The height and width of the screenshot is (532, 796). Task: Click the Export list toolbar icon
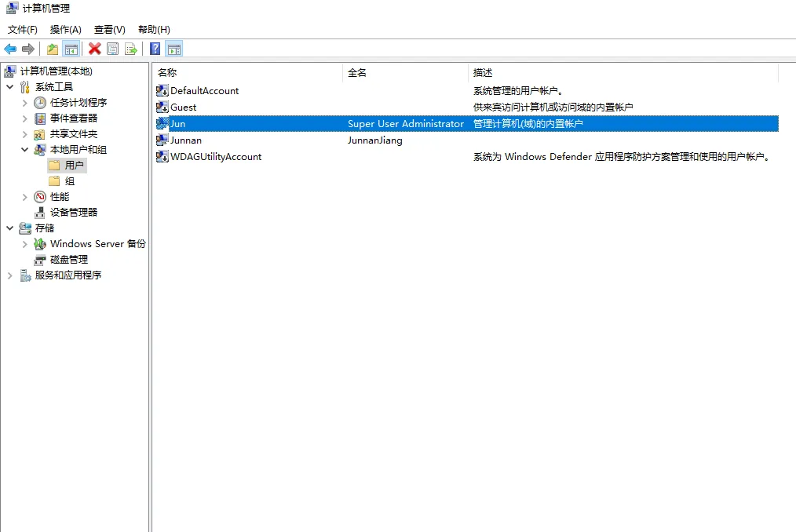point(131,49)
